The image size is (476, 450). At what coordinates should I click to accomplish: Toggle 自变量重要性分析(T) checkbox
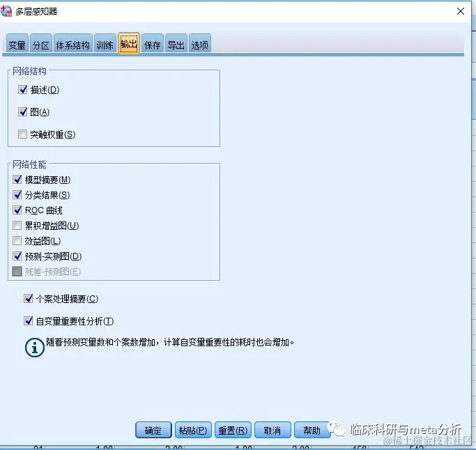(x=29, y=320)
